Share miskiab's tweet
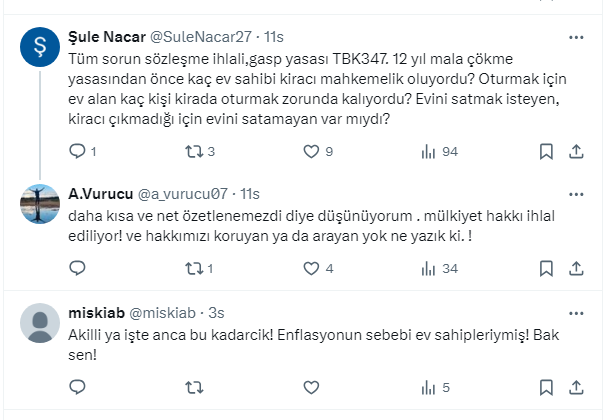Viewport: 603px width, 420px height. 576,387
